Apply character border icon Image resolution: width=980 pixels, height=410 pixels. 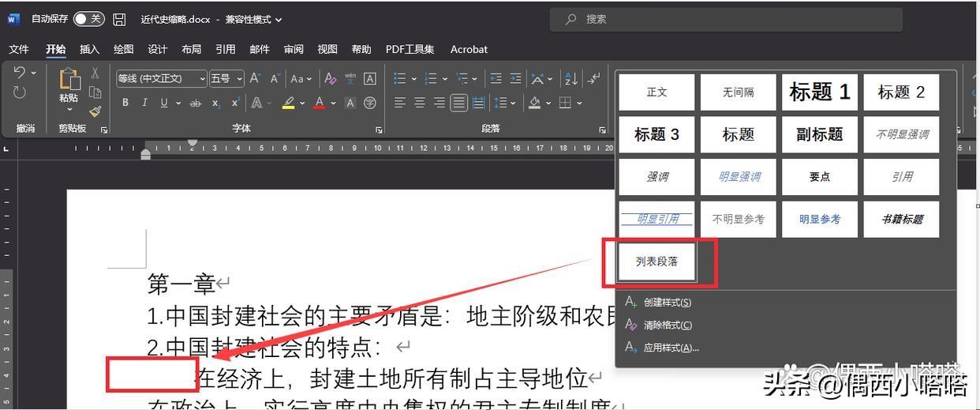[369, 78]
